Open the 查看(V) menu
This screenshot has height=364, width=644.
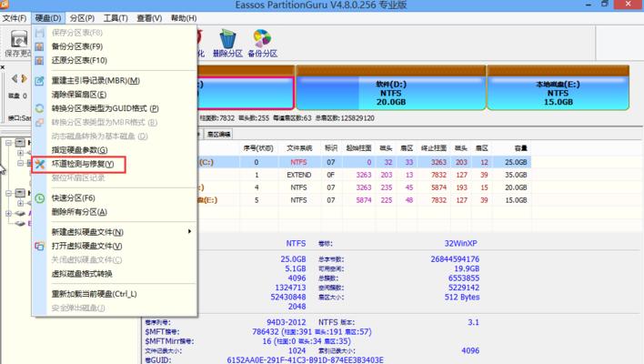click(149, 18)
